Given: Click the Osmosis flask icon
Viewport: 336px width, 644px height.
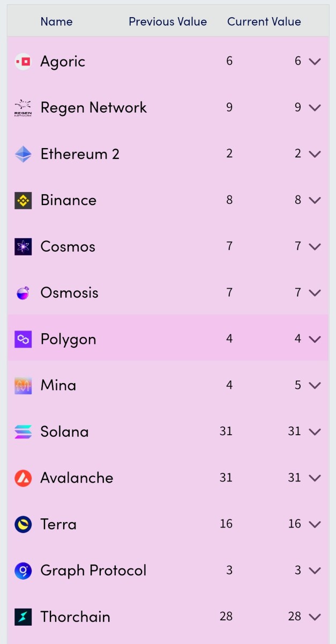Looking at the screenshot, I should 23,293.
